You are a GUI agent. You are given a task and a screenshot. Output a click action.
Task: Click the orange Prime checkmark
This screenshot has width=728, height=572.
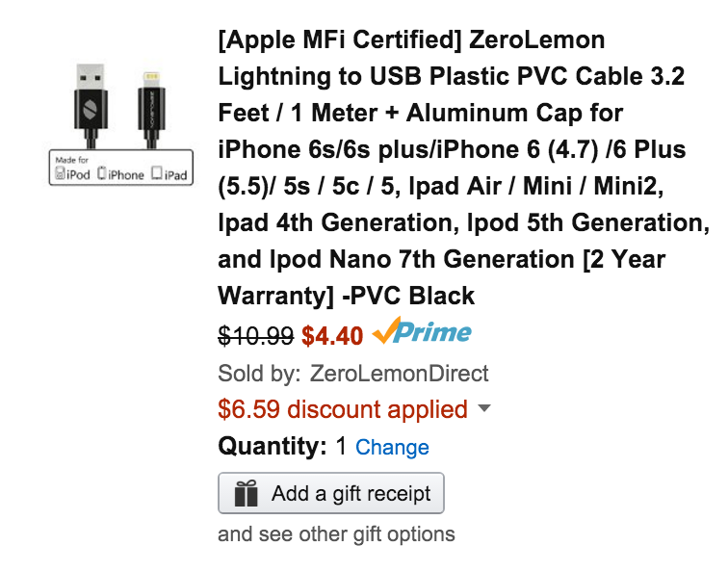(x=386, y=330)
